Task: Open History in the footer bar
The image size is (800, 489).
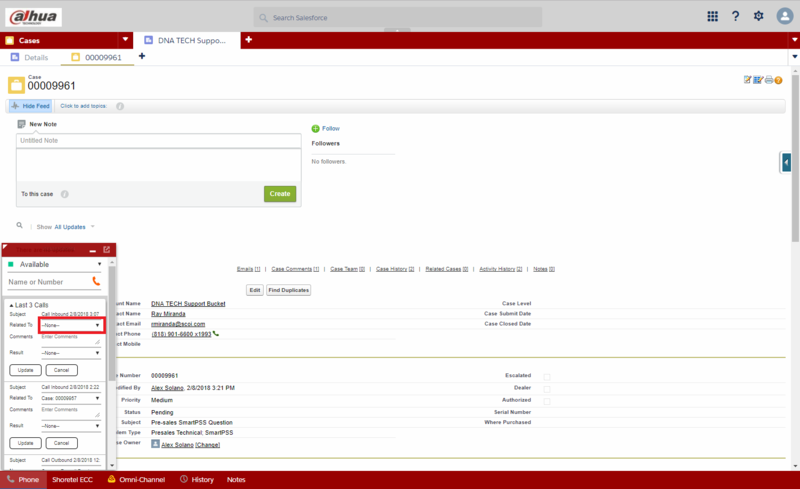Action: tap(197, 480)
